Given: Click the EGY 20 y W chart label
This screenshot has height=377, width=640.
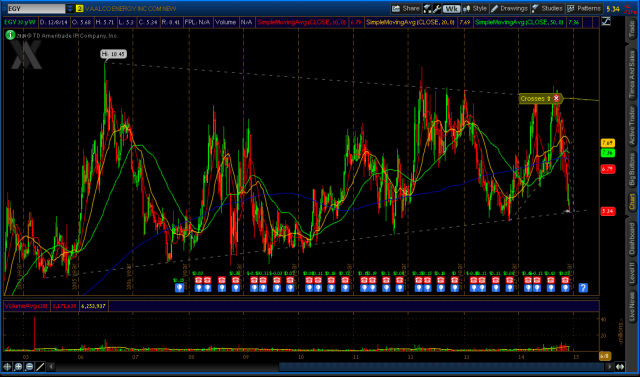Looking at the screenshot, I should pos(20,22).
